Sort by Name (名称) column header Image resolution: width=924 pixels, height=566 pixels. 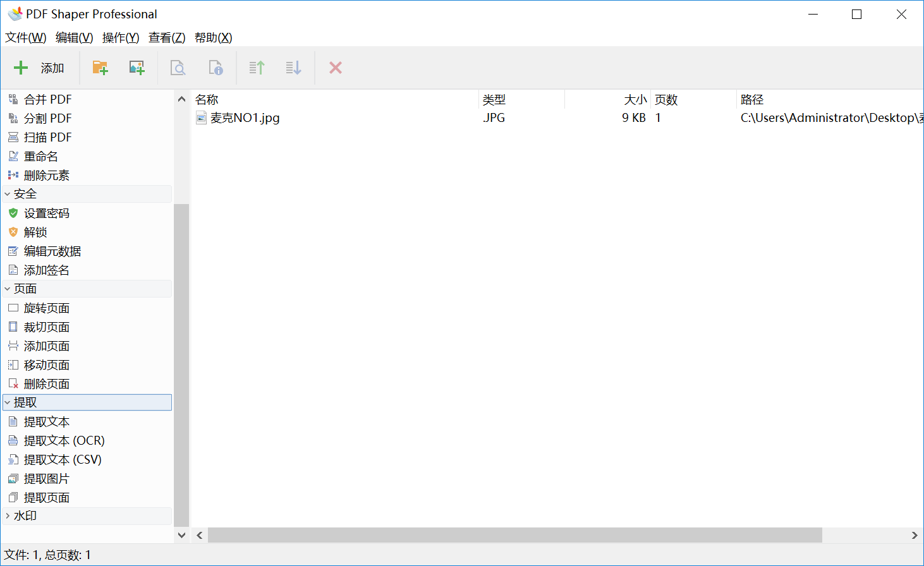(x=335, y=99)
